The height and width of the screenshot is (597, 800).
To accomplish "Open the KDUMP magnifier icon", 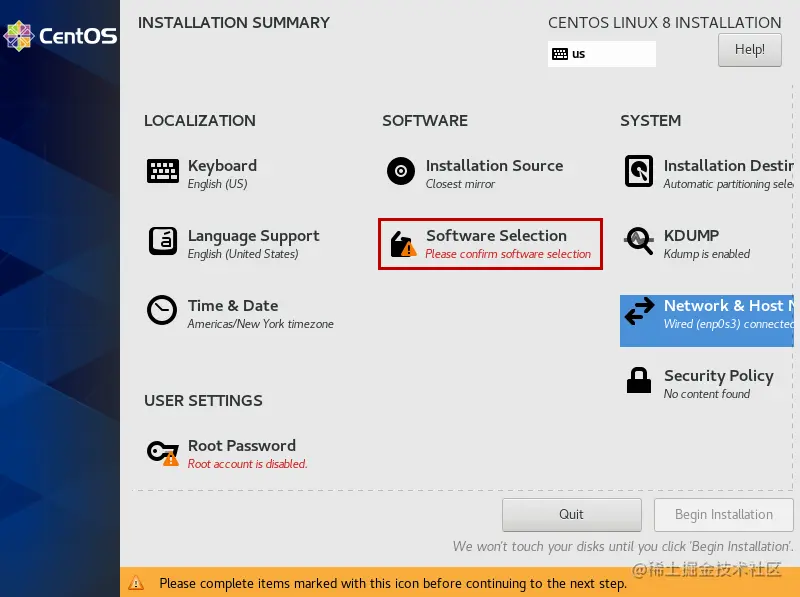I will (639, 240).
